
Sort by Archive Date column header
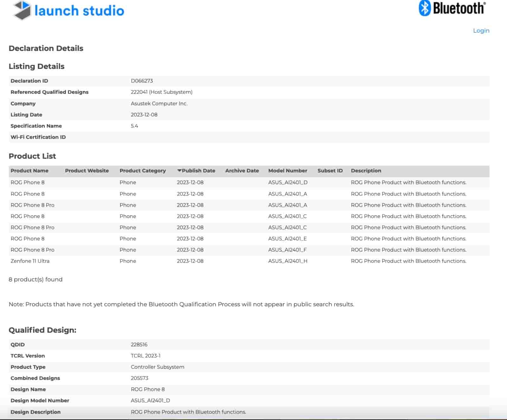[242, 171]
